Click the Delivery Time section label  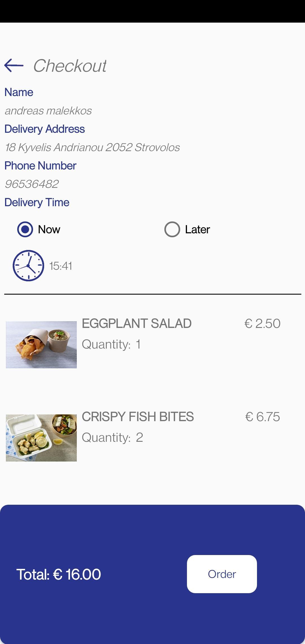click(37, 203)
